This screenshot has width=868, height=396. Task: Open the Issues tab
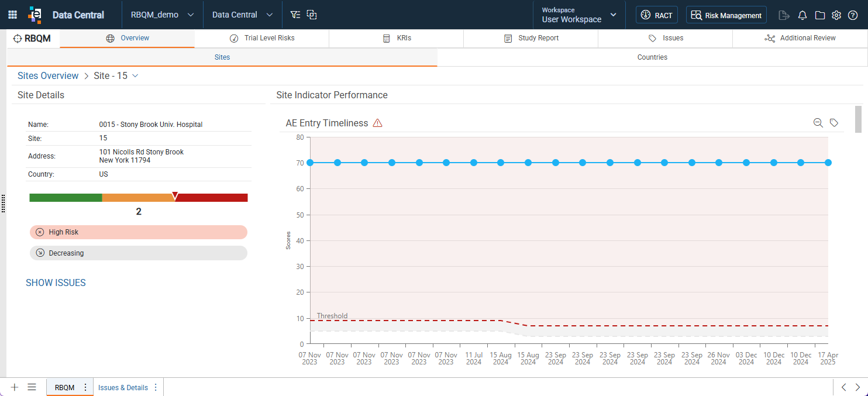(665, 38)
